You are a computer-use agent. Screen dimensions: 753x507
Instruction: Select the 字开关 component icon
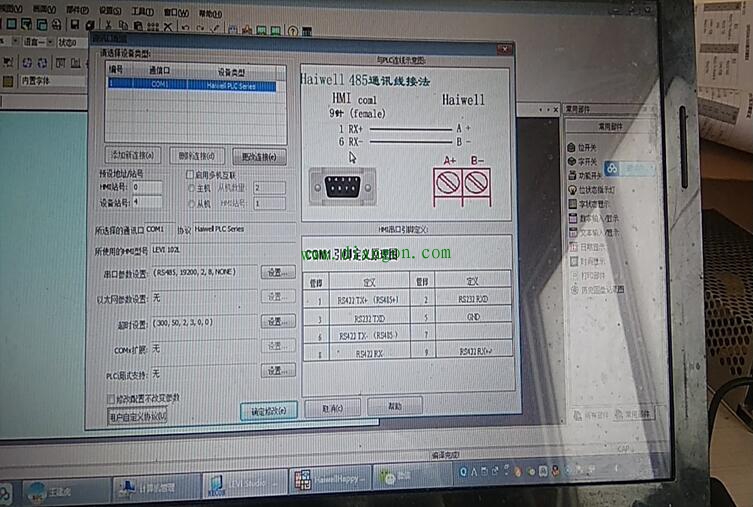tap(571, 161)
